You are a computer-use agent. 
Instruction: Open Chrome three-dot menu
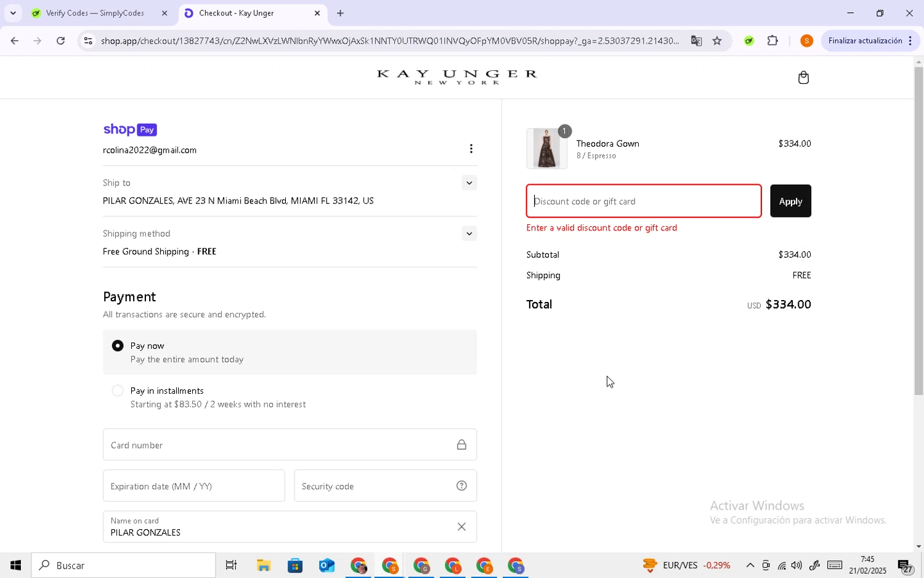(x=910, y=41)
